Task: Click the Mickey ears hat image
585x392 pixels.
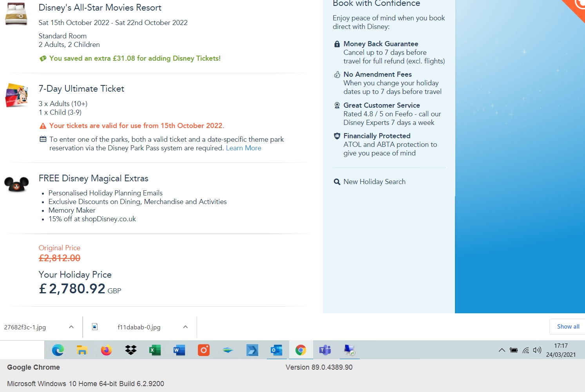Action: (16, 185)
